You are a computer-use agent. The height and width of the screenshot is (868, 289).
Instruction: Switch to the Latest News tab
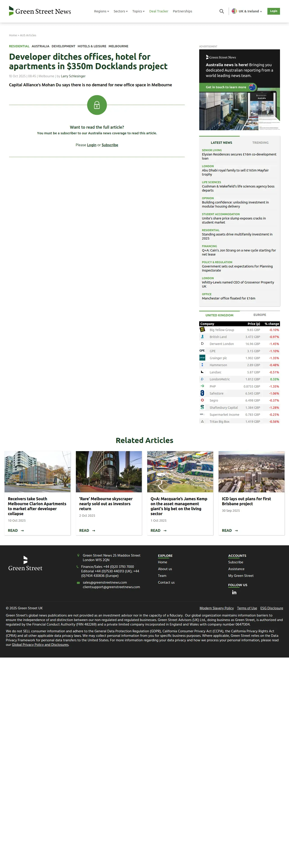[x=221, y=143]
